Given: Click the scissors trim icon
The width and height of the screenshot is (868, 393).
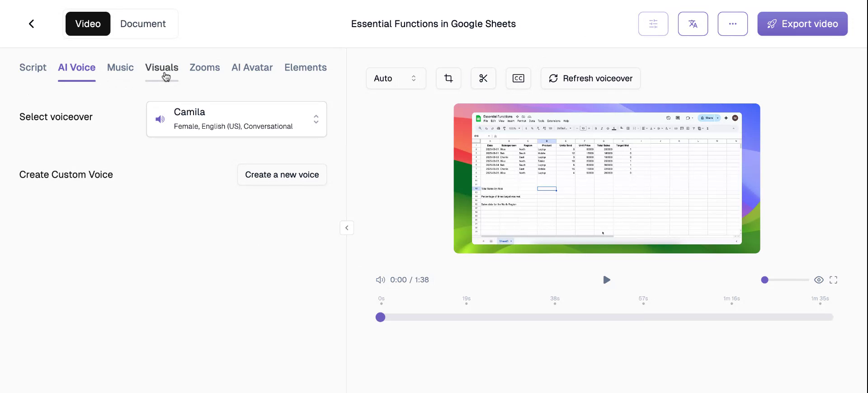Looking at the screenshot, I should click(483, 79).
